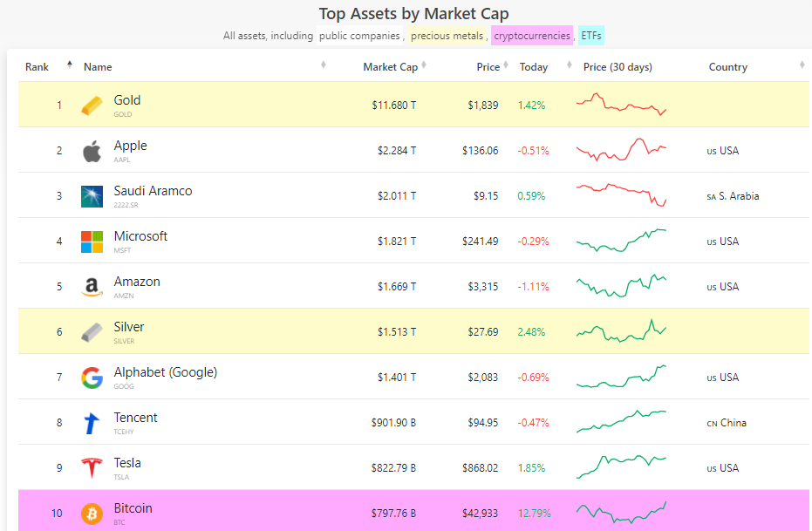Sort by Market Cap column arrow
The width and height of the screenshot is (812, 531).
pos(424,65)
